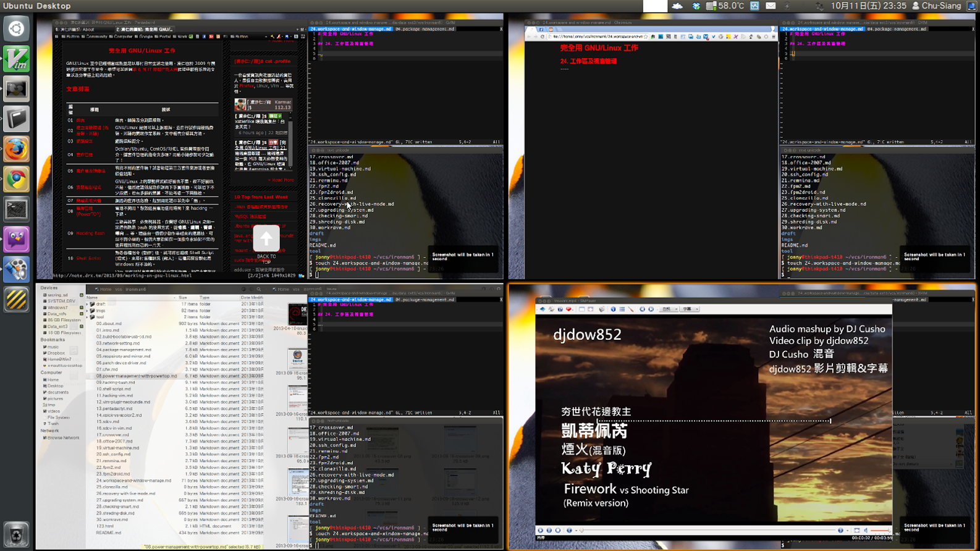
Task: Click file manager search magnifier icon
Action: (259, 289)
